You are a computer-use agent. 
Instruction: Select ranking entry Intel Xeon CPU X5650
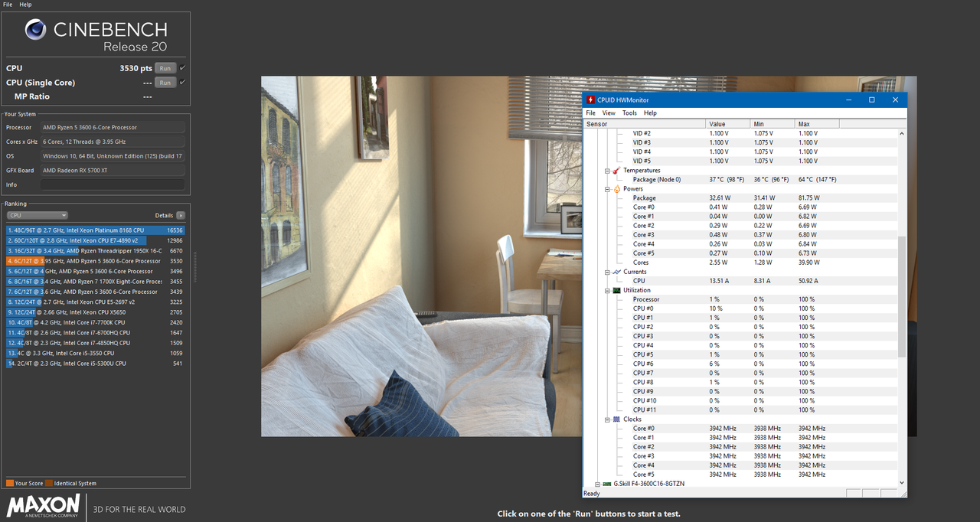[96, 312]
